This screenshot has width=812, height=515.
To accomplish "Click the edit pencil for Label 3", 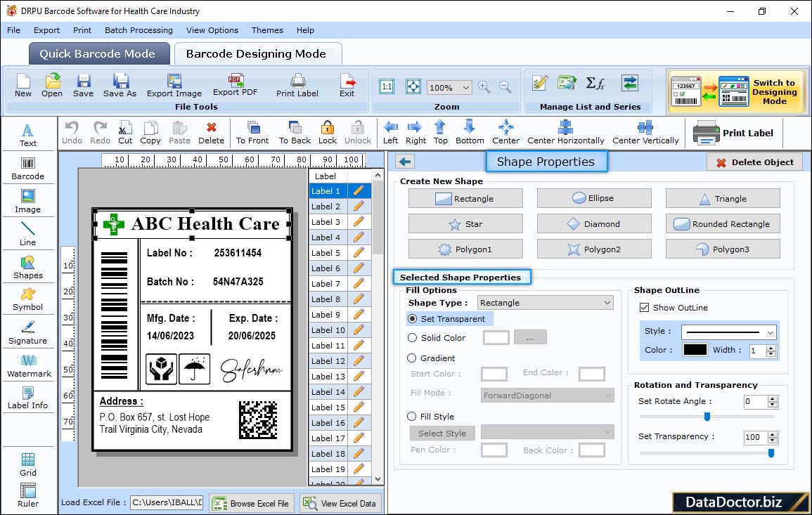I will coord(359,221).
